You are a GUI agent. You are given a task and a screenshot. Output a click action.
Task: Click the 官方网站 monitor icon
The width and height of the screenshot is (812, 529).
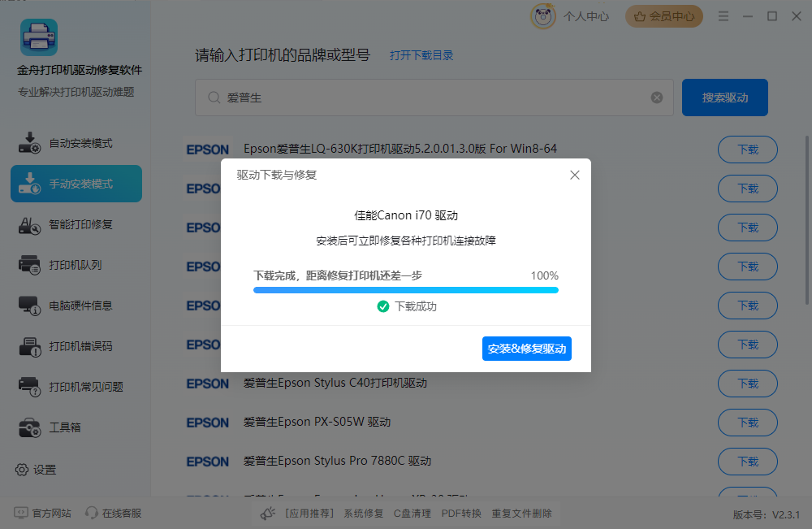tap(21, 513)
